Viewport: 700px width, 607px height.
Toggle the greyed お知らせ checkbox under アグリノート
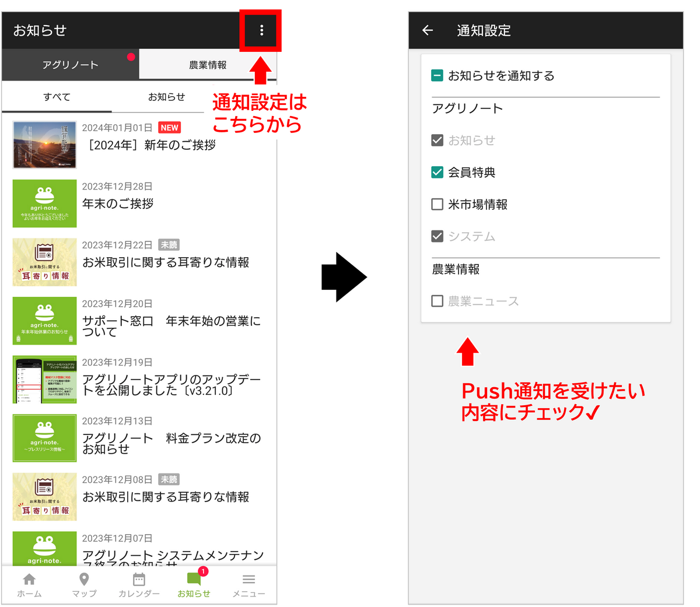437,140
